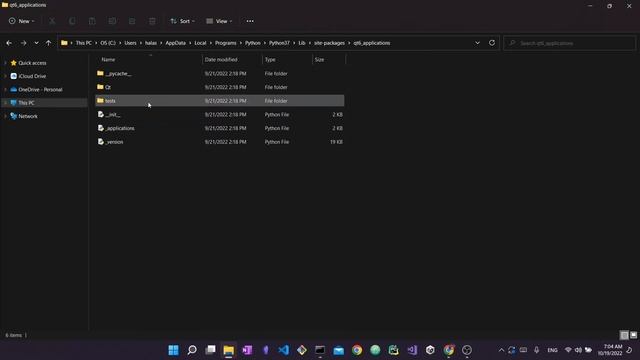Click Python37 breadcrumb in address bar
Screen dimensions: 640x360
point(279,43)
